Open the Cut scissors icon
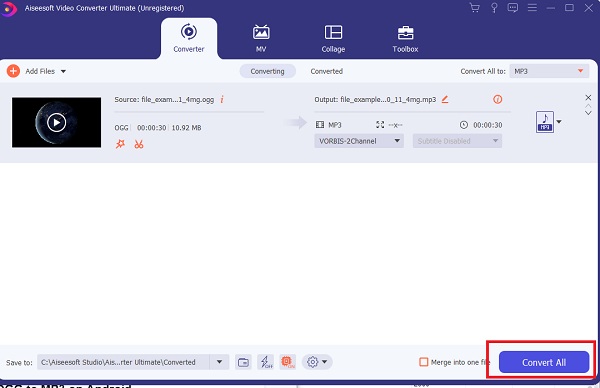 [x=139, y=144]
